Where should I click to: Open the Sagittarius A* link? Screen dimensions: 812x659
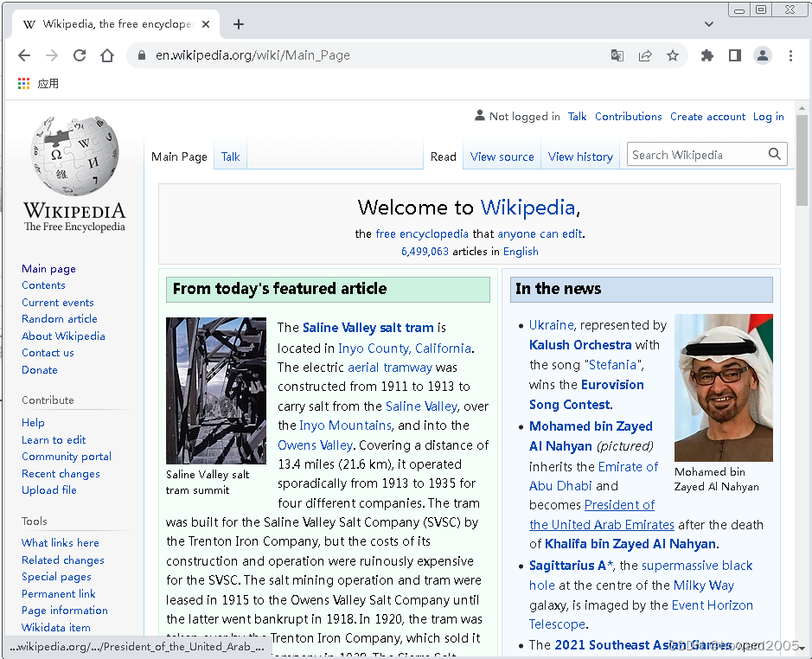571,566
